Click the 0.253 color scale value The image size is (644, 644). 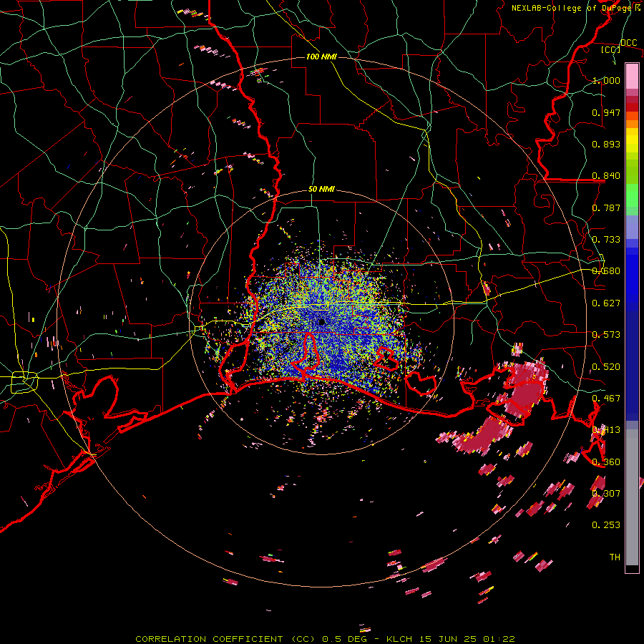tap(606, 525)
